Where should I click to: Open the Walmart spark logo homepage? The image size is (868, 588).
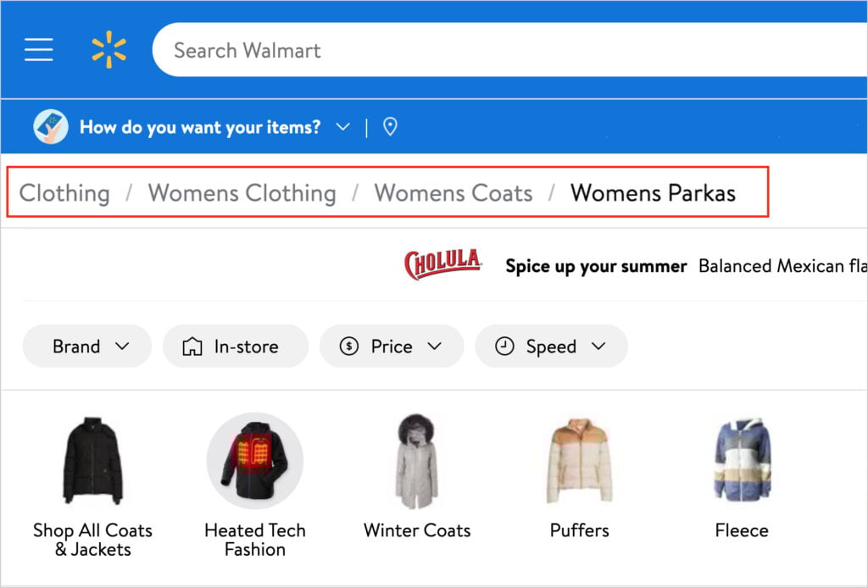(108, 49)
